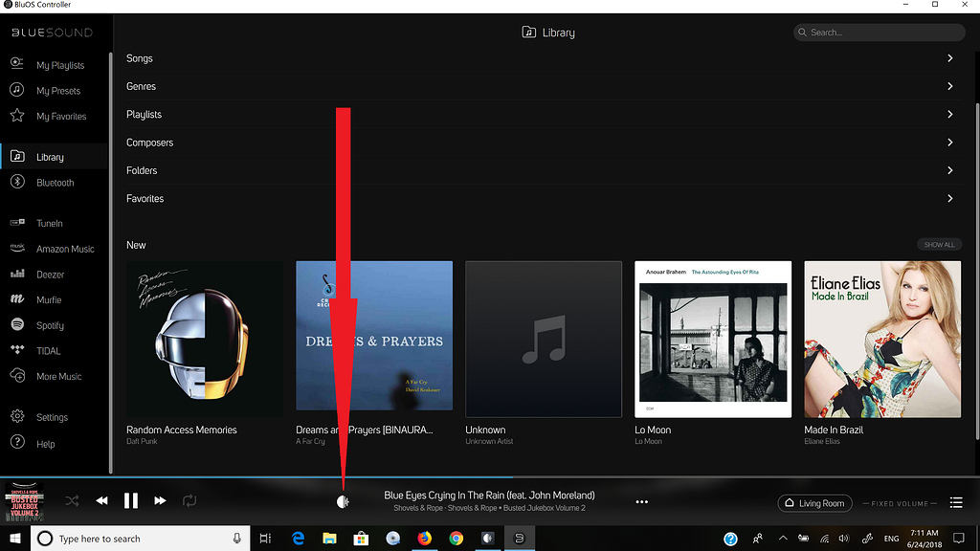Pause the currently playing track

click(131, 500)
